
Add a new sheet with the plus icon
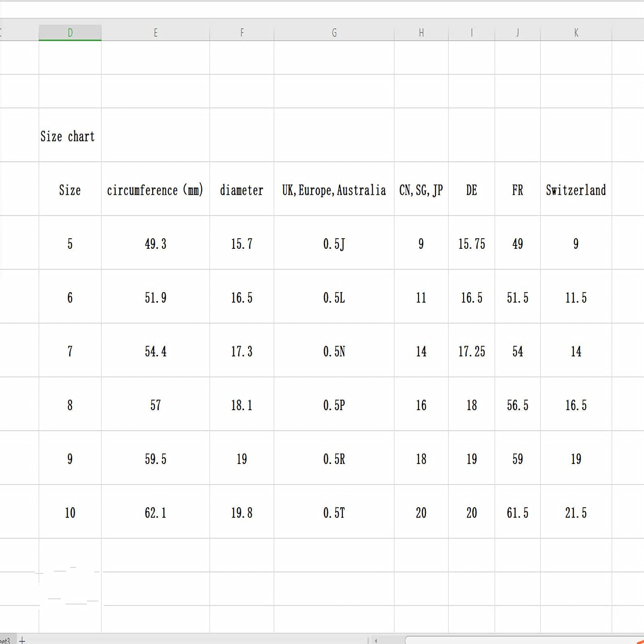22,640
